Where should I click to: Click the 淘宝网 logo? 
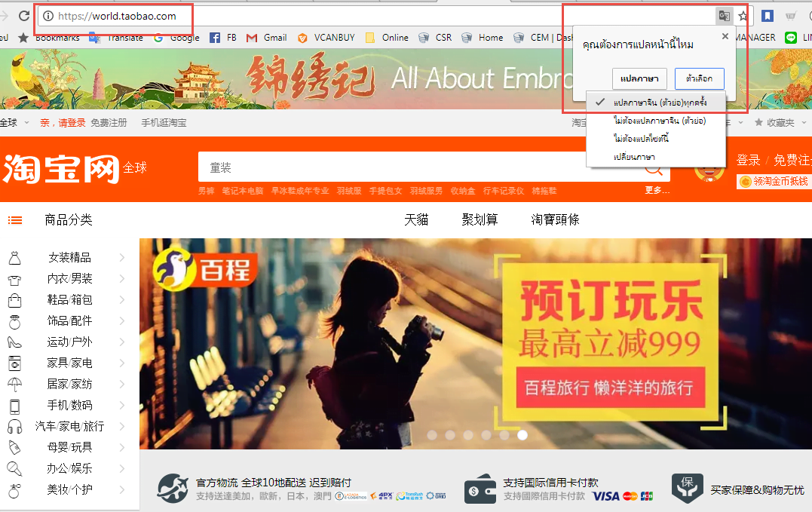[62, 169]
